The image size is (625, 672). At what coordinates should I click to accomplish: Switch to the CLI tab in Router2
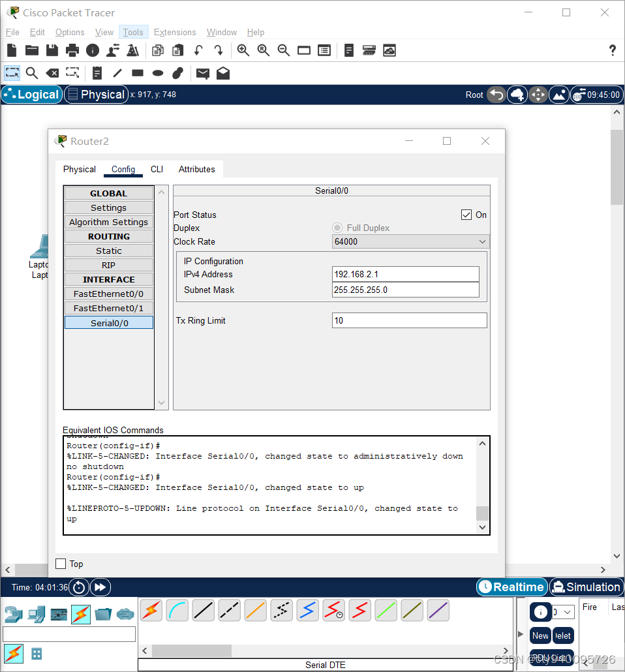[x=157, y=169]
